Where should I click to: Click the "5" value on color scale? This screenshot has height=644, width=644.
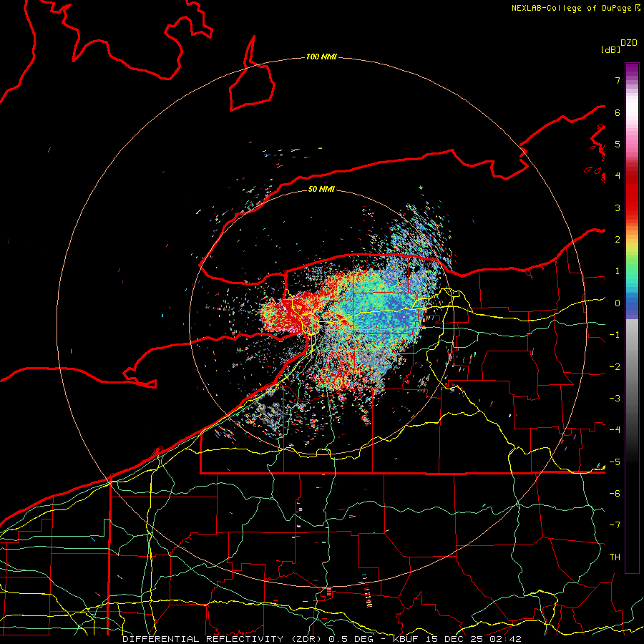tap(618, 144)
